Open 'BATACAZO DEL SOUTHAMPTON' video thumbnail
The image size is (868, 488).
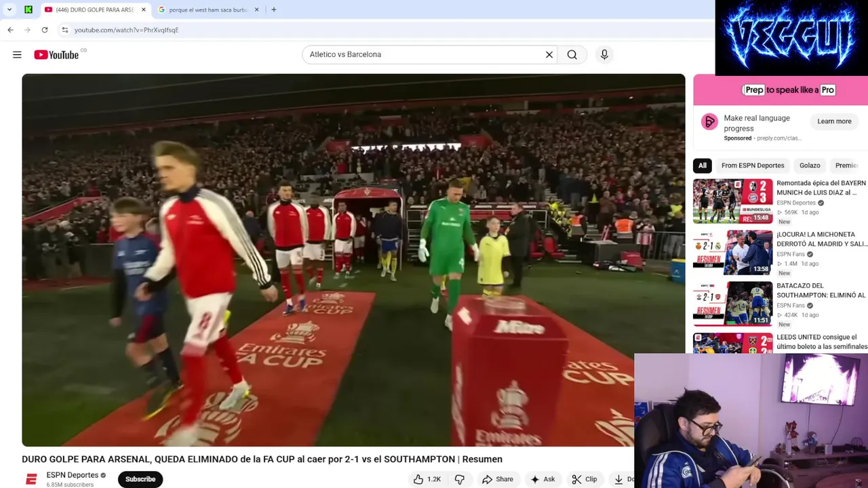732,304
